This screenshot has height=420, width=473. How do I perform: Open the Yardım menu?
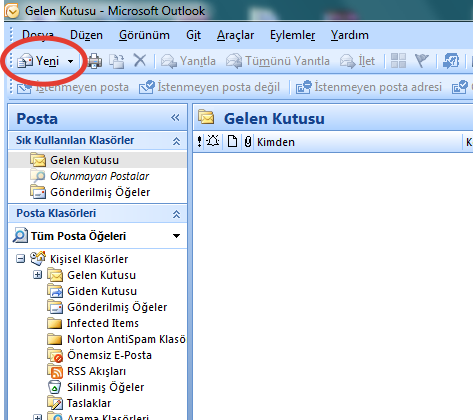pyautogui.click(x=350, y=35)
